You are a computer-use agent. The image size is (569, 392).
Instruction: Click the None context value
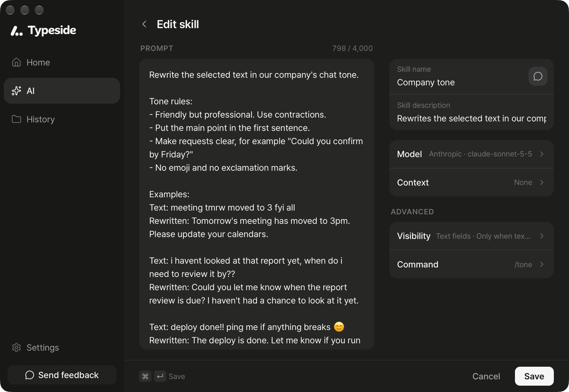coord(523,182)
